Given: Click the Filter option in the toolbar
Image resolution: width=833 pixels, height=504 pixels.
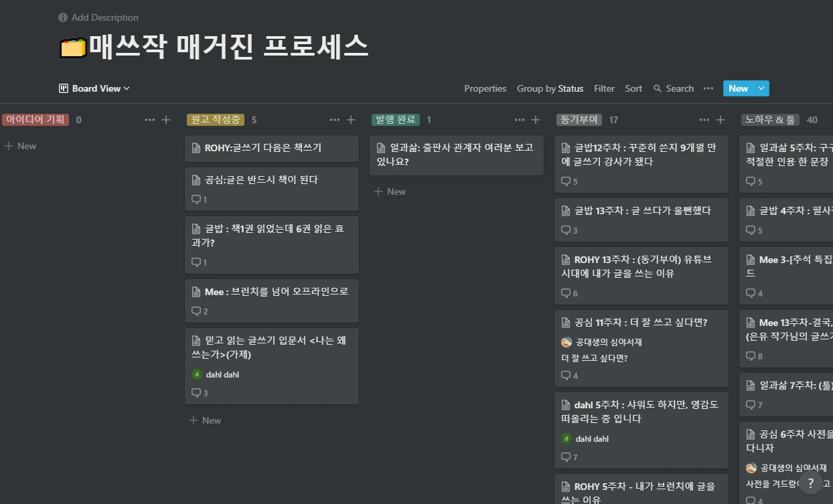Looking at the screenshot, I should point(604,88).
